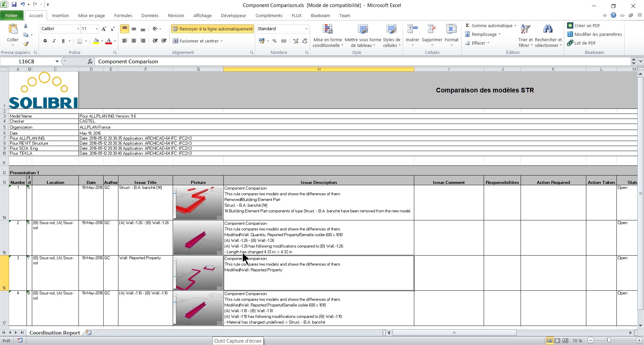This screenshot has height=345, width=644.
Task: Toggle bold formatting G button
Action: (x=45, y=41)
